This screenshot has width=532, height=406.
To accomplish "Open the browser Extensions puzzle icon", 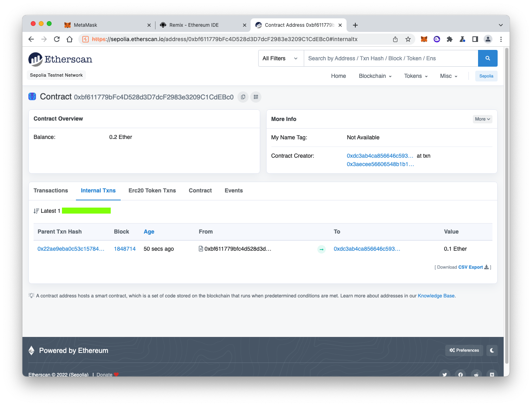I will (x=450, y=39).
